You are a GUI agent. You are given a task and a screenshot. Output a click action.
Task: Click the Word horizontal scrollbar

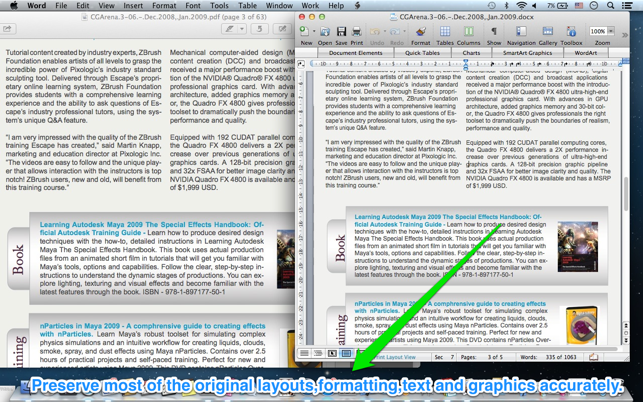[486, 349]
